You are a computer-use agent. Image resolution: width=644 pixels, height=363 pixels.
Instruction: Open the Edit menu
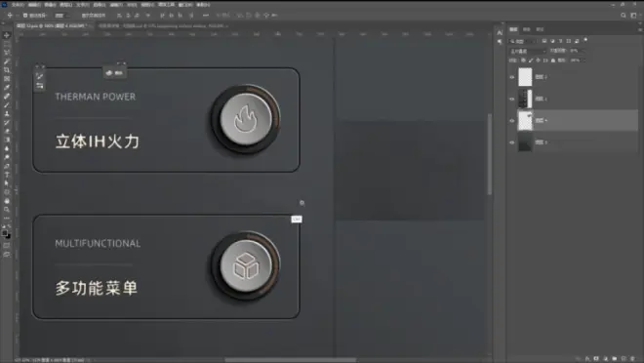coord(34,5)
